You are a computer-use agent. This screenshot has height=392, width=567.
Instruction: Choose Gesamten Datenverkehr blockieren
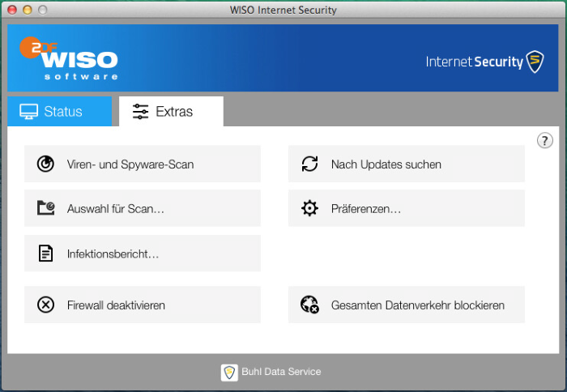[407, 305]
